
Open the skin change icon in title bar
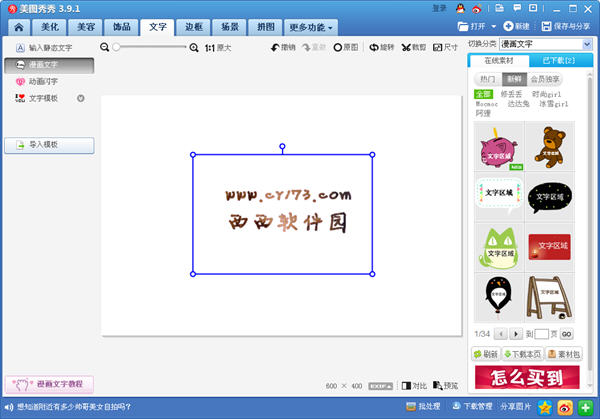pos(499,8)
